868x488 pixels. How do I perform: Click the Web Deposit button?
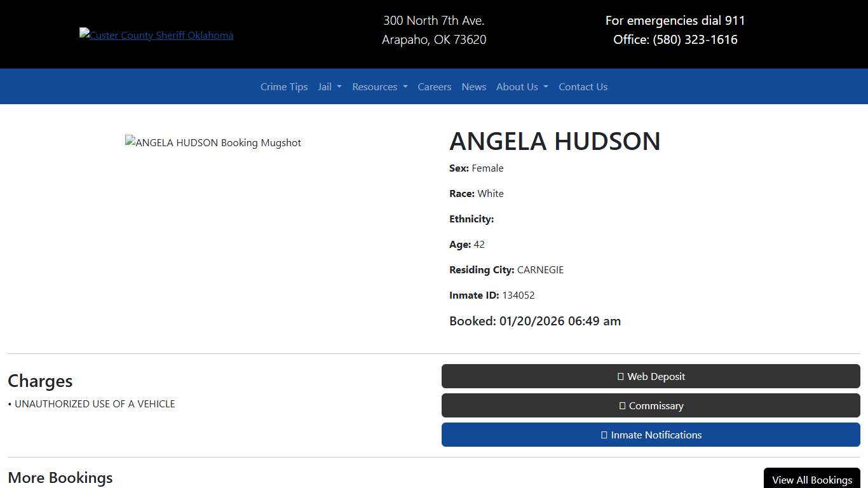650,376
